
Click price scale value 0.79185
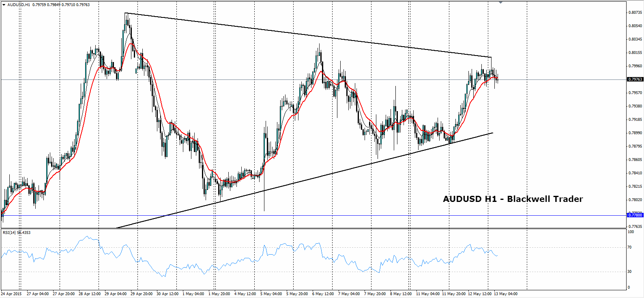point(635,120)
